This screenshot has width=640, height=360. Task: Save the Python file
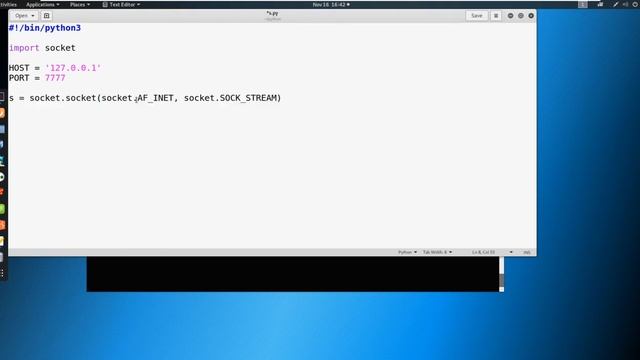point(476,16)
